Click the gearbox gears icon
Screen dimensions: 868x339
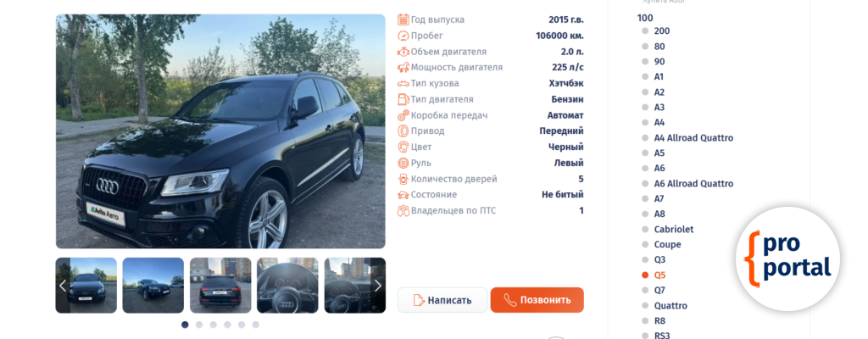[x=403, y=115]
